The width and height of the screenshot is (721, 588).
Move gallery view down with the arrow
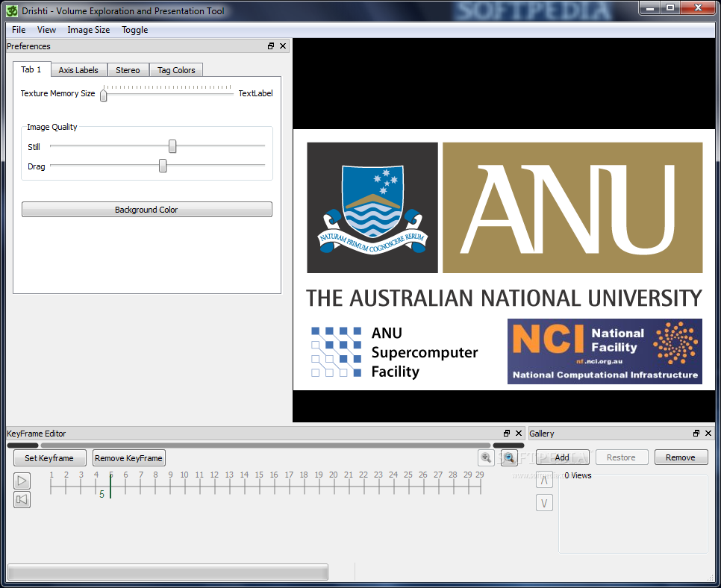click(544, 503)
